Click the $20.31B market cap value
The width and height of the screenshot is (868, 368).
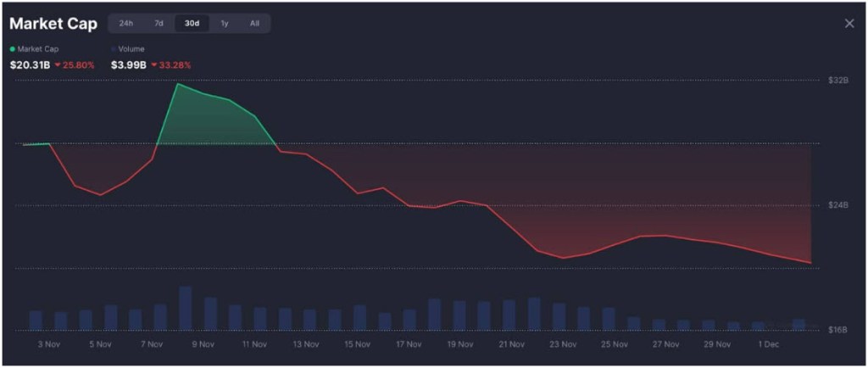[29, 64]
